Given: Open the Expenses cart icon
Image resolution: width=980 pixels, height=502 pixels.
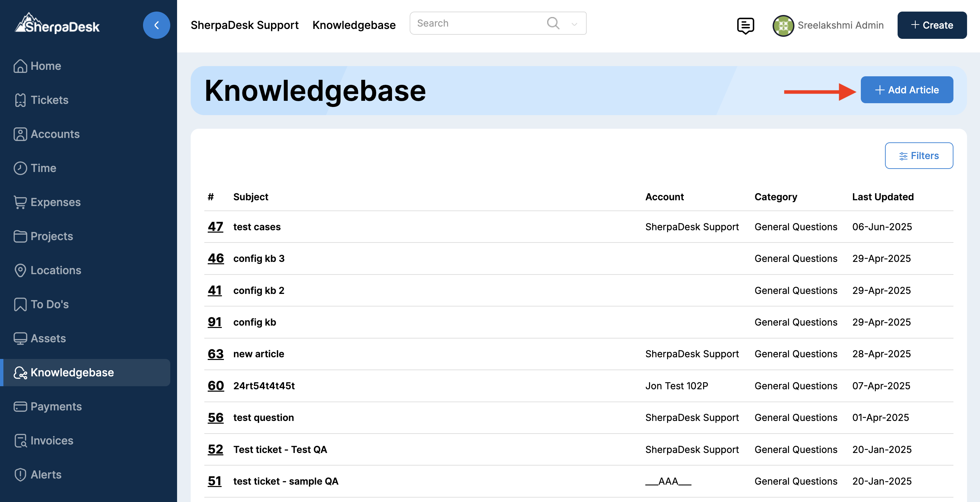Looking at the screenshot, I should click(20, 202).
